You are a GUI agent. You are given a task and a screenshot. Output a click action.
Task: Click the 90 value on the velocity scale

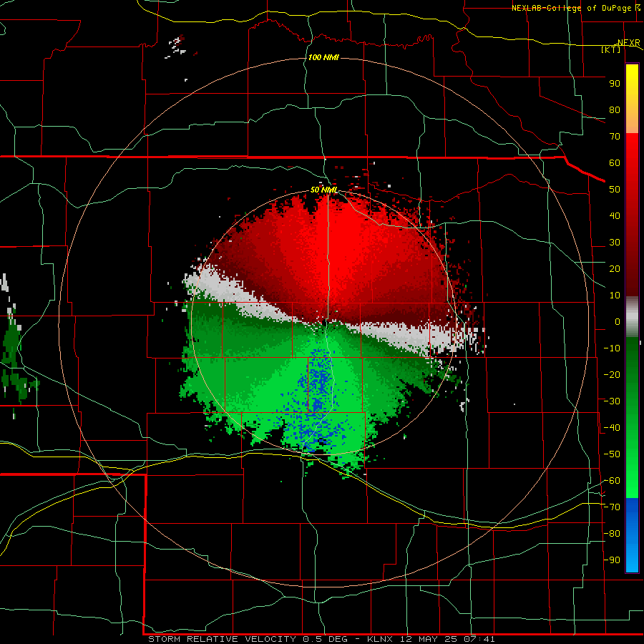point(615,84)
